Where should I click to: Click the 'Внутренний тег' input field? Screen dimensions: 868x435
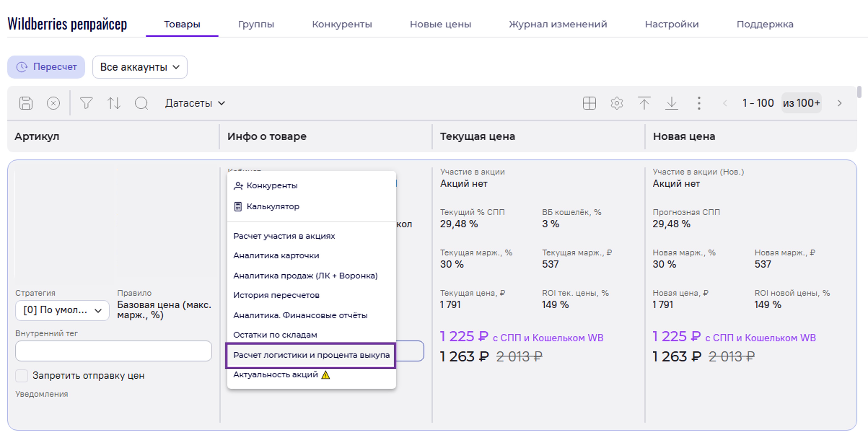pos(113,351)
